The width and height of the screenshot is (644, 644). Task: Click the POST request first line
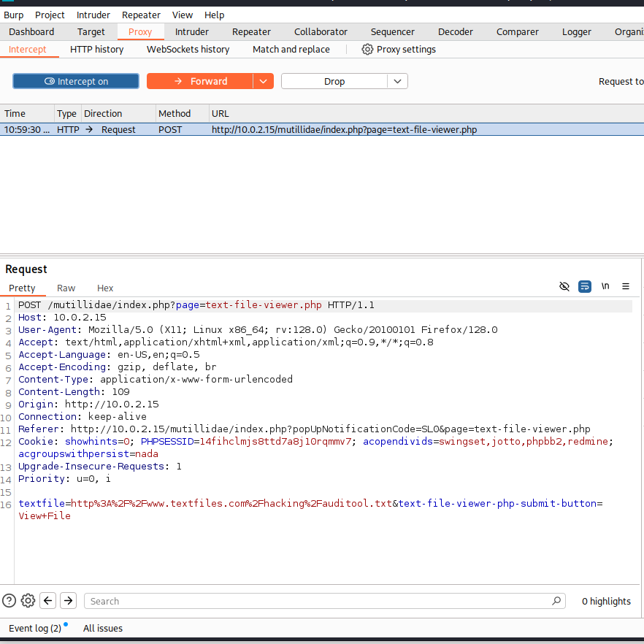point(196,305)
